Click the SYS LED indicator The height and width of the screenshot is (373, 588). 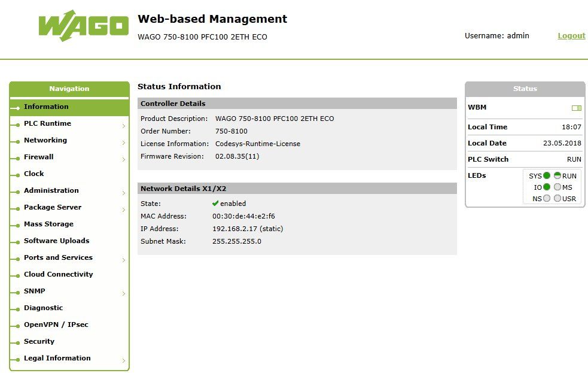[547, 175]
